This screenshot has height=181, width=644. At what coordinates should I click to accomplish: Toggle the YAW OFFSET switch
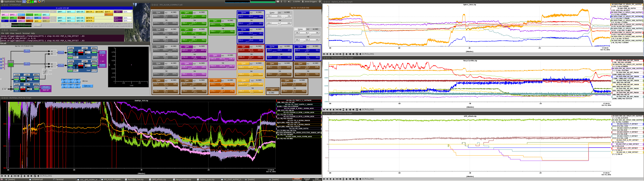pyautogui.click(x=70, y=70)
